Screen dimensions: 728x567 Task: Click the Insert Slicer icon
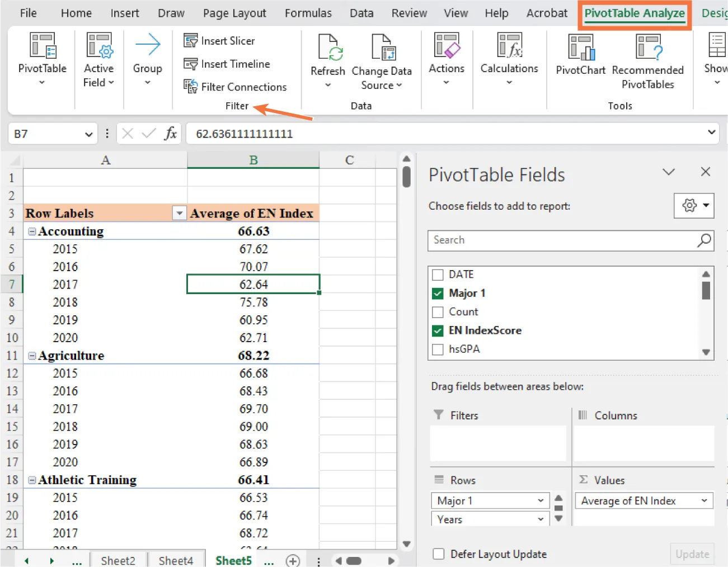point(191,40)
